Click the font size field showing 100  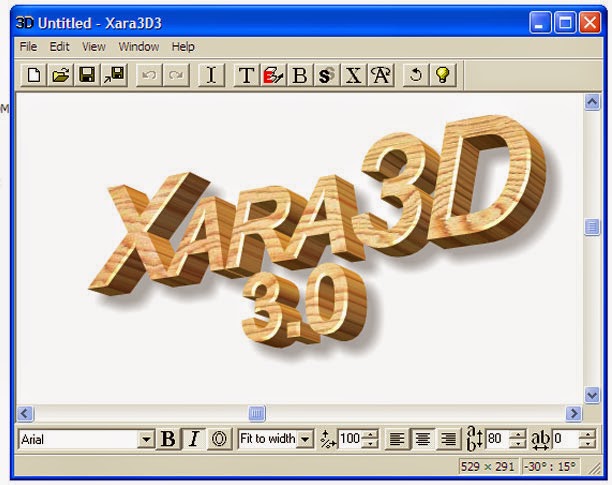click(x=350, y=439)
